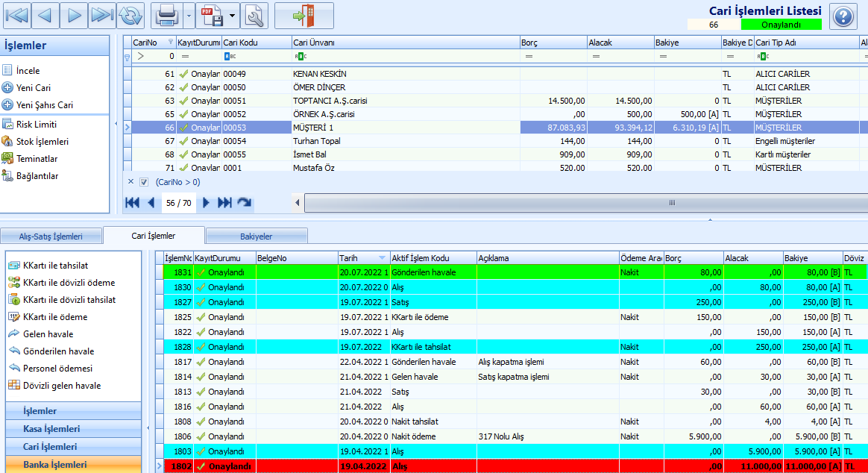Collapse left İşlemler panel splitter arrow
868x473 pixels.
[116, 124]
